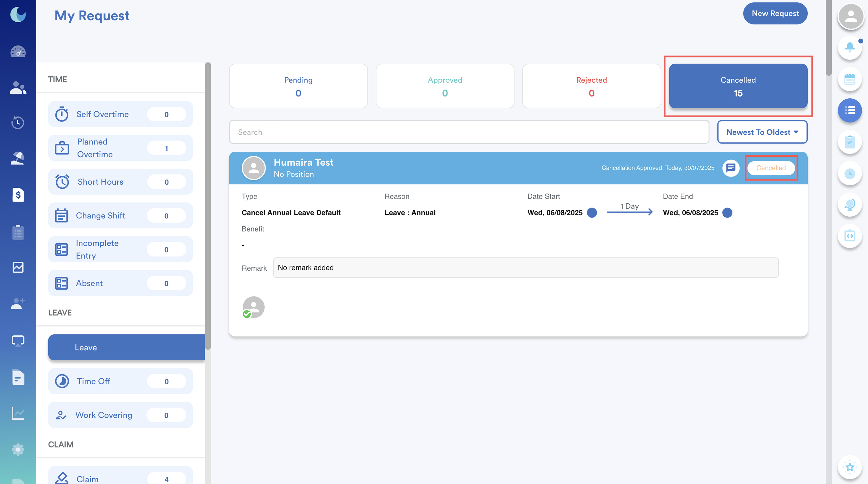Switch to the Approved status tab
The width and height of the screenshot is (868, 484).
(x=445, y=86)
